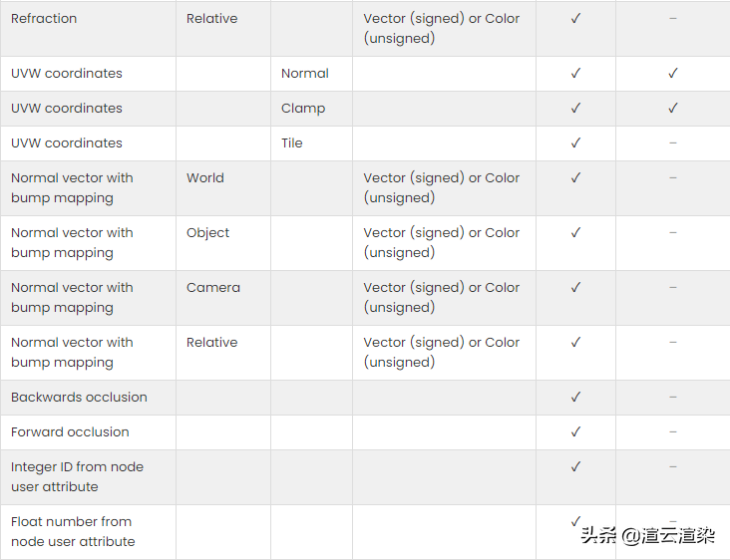Click the 'Backwards occlusion' row label
Viewport: 730px width, 560px height.
click(79, 397)
